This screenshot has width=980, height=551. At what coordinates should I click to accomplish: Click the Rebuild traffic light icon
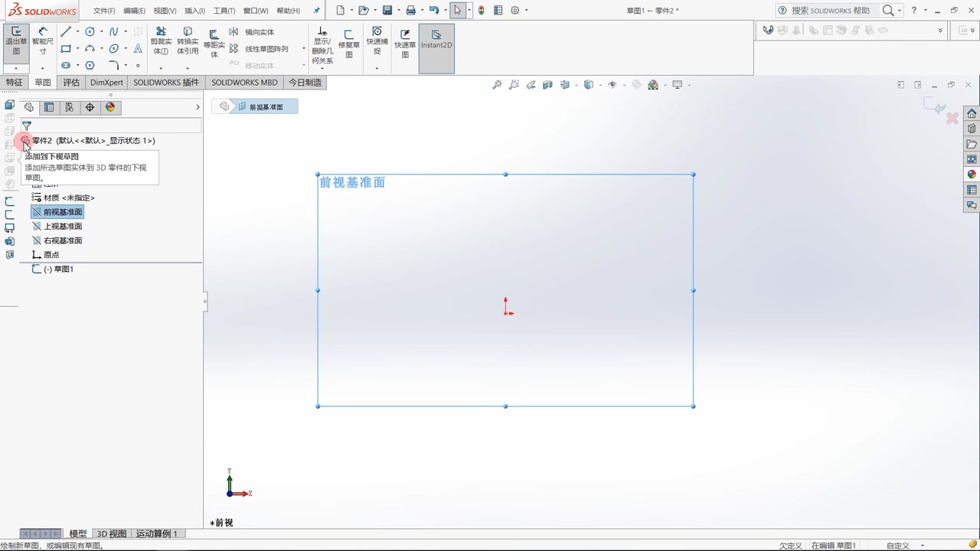482,10
